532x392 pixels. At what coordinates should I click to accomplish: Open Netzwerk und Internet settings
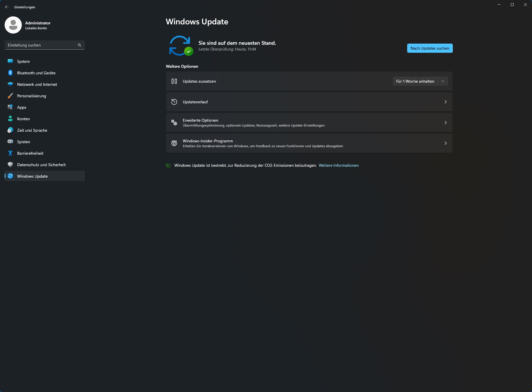pyautogui.click(x=45, y=84)
